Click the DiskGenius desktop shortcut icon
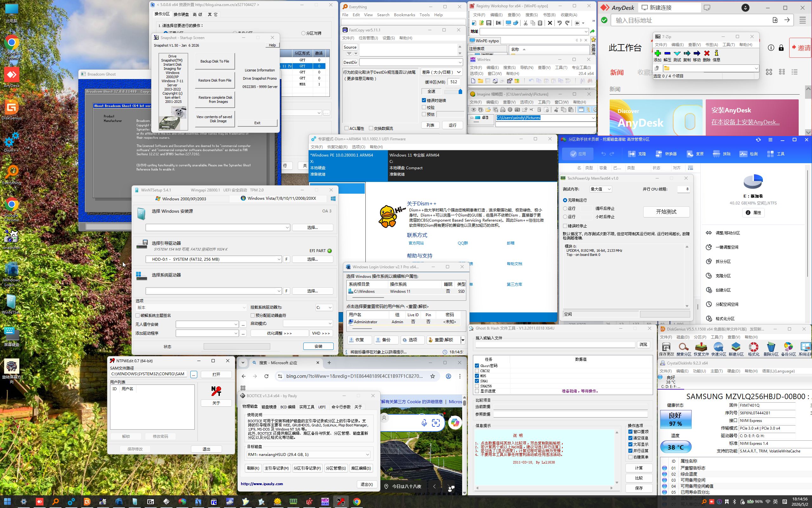Viewport: 812px width, 508px height. point(12,108)
